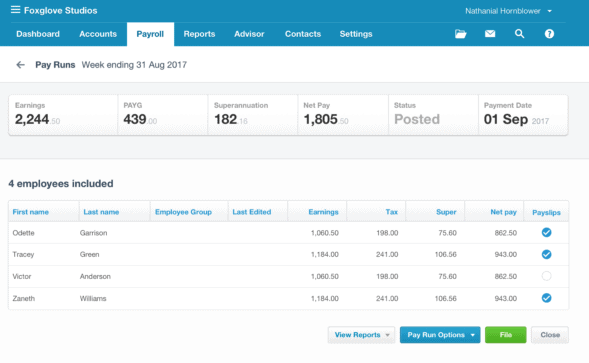Click the Earnings 2,244.50 summary tile
Screen dimensions: 589x363
point(63,115)
